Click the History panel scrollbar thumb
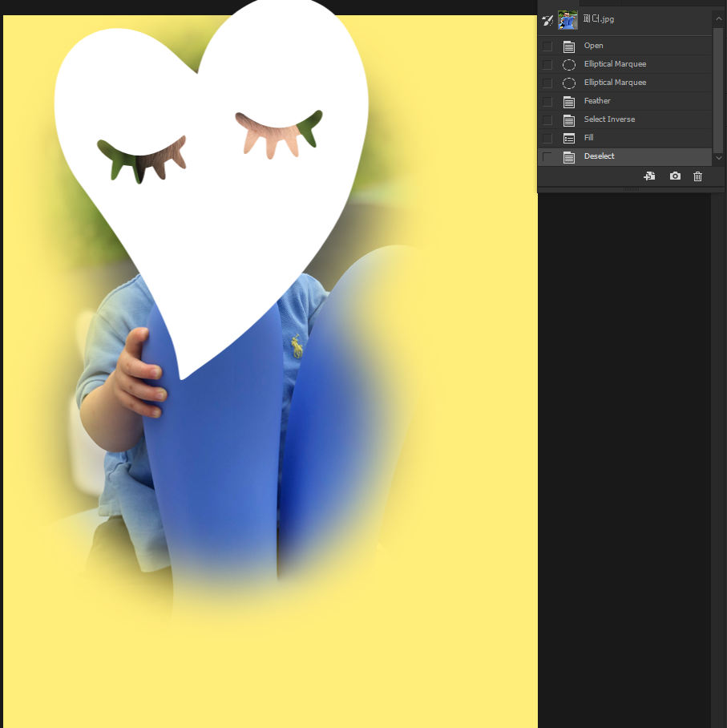Viewport: 727px width, 728px height. 718,90
